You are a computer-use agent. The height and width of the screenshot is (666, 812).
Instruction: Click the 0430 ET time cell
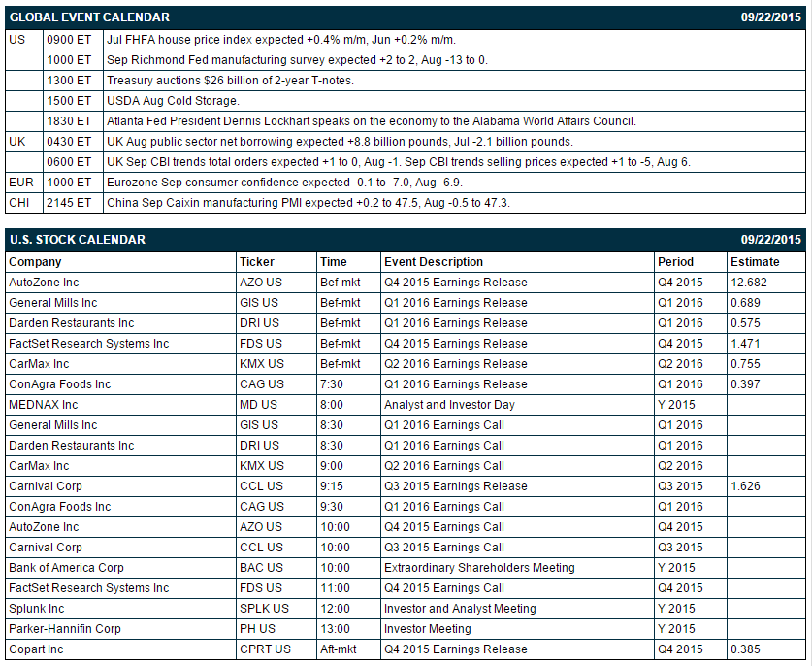[x=69, y=142]
